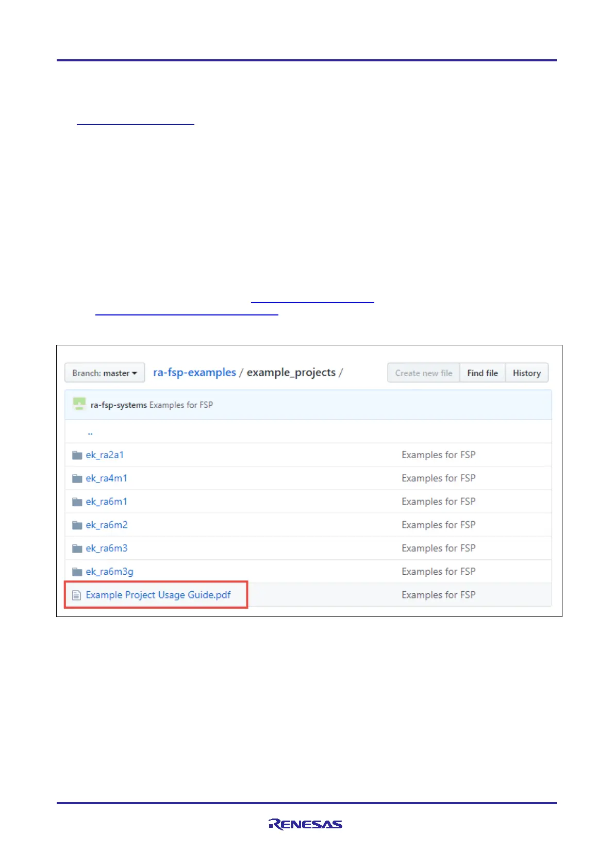This screenshot has height=868, width=614.
Task: Click the folder icon beside ek_ra6m1
Action: click(77, 502)
